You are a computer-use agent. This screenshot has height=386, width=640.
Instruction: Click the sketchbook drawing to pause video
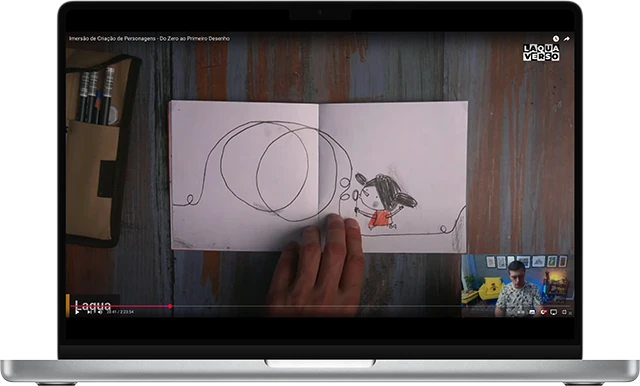tap(318, 175)
